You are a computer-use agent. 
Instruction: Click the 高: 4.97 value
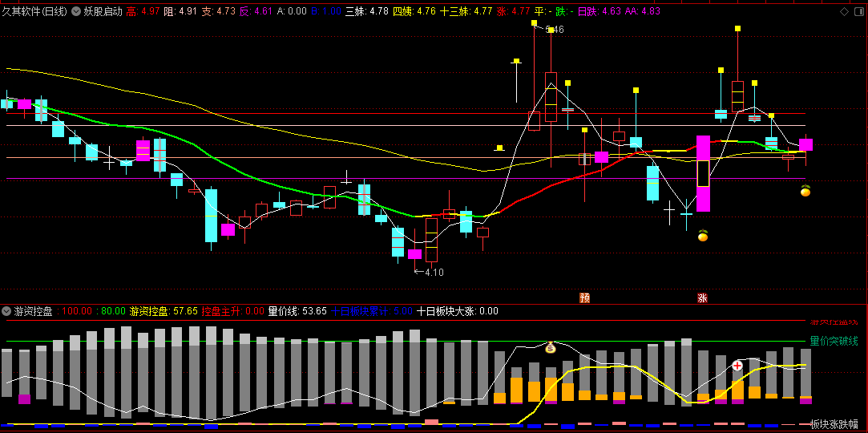click(x=143, y=11)
